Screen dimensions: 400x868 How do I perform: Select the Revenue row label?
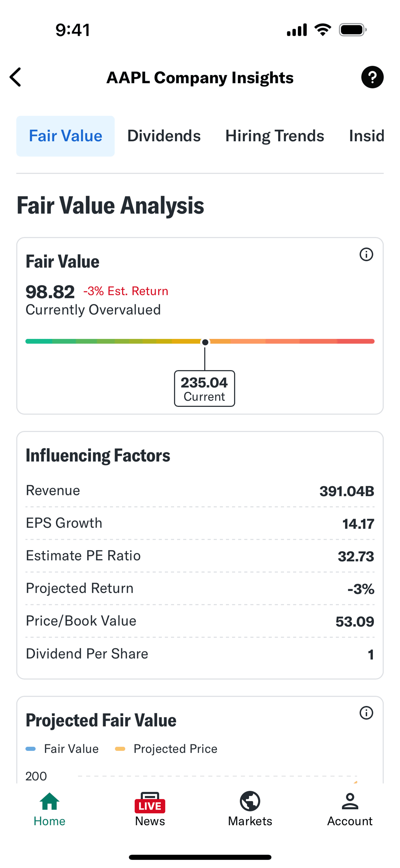(53, 490)
